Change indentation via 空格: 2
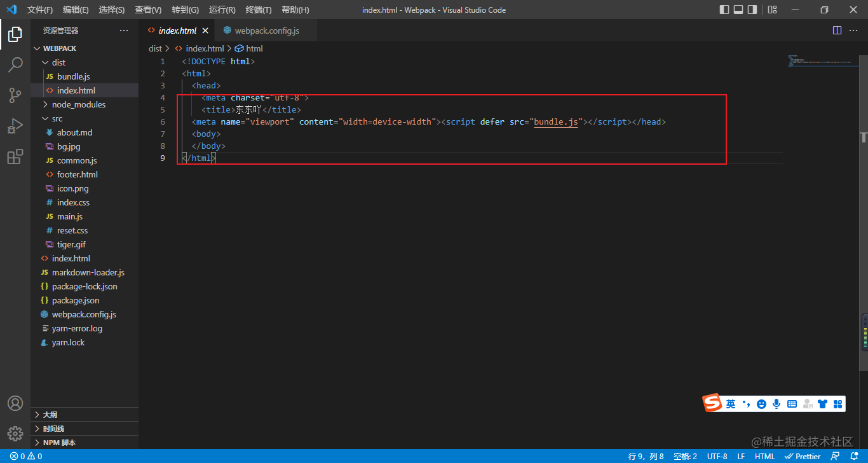 point(685,456)
